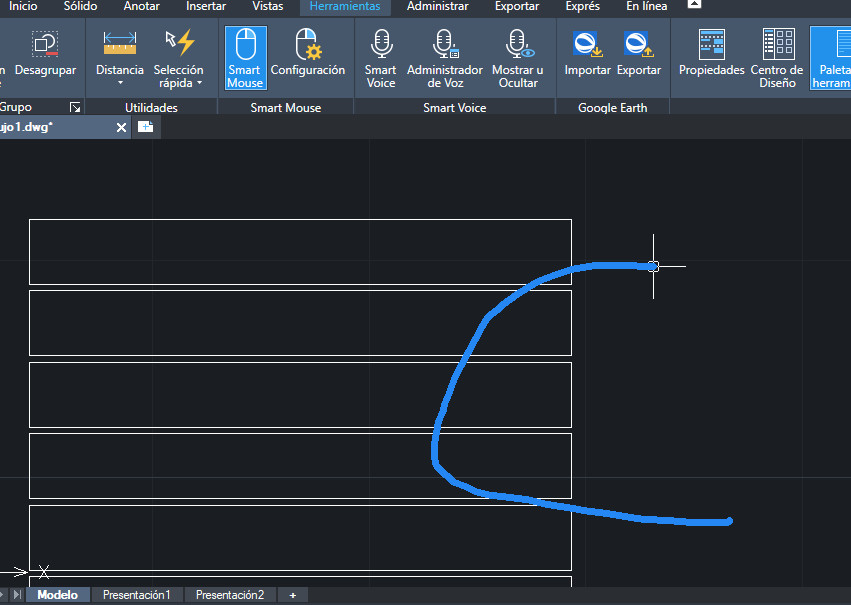Select the Herramientas ribbon tab
Viewport: 851px width, 605px height.
345,7
